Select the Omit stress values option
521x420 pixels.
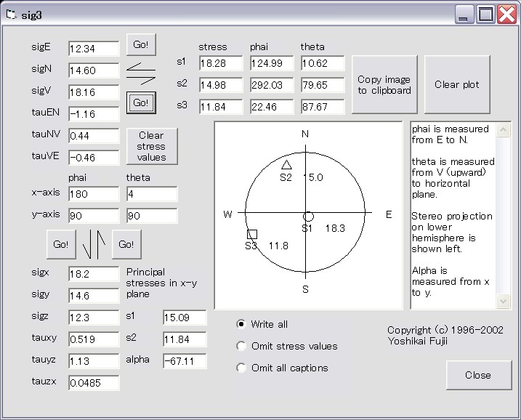point(242,346)
